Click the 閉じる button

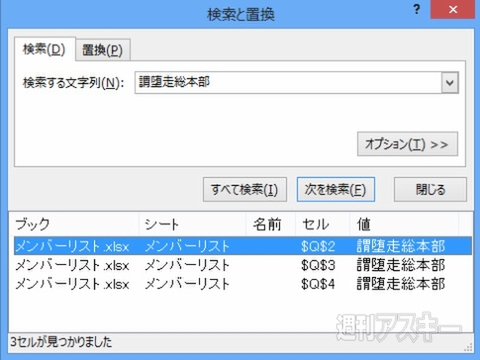tap(430, 189)
